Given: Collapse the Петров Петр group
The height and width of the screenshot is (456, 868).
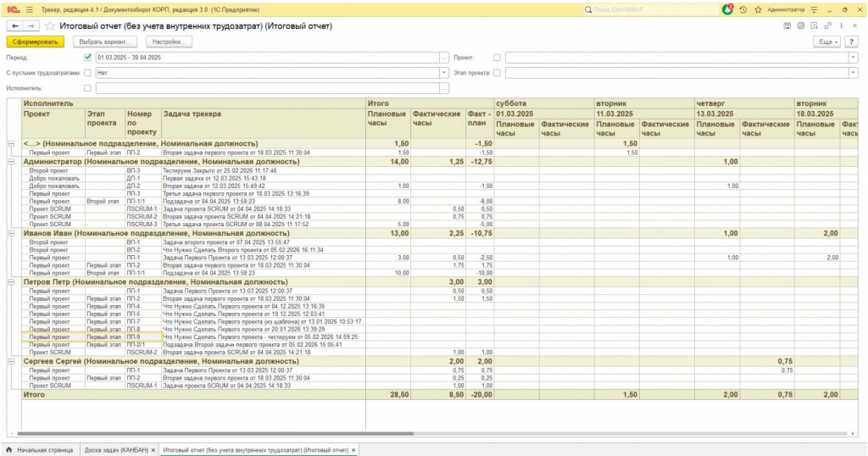Looking at the screenshot, I should tap(11, 282).
